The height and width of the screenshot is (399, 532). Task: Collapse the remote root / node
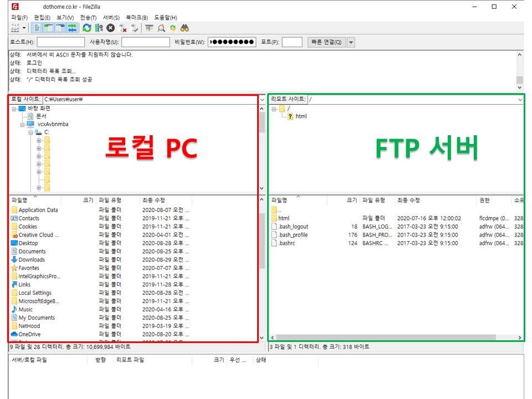[274, 109]
